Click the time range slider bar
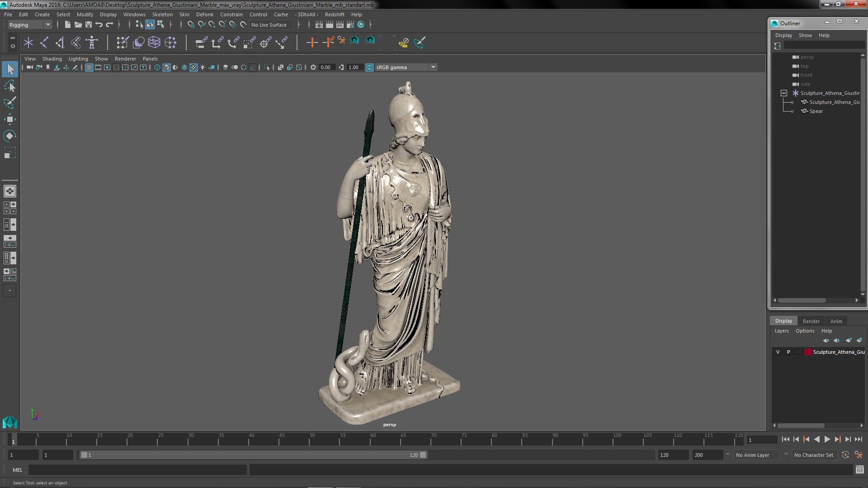This screenshot has height=488, width=868. click(x=253, y=455)
